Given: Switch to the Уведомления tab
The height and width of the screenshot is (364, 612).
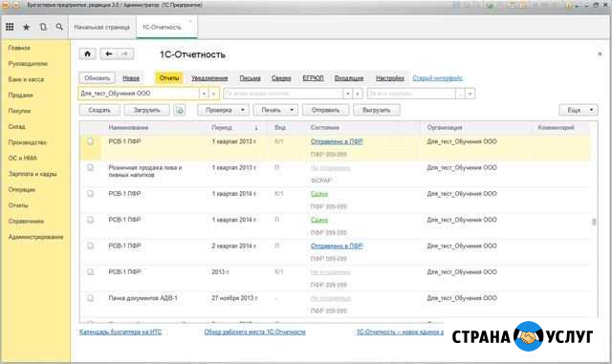Looking at the screenshot, I should tap(209, 78).
